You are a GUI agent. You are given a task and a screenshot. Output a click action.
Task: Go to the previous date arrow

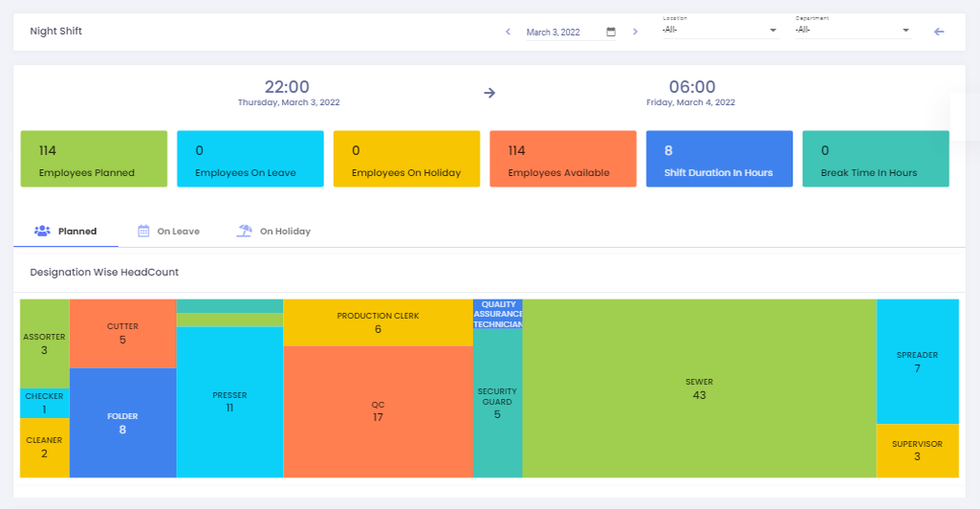tap(508, 32)
